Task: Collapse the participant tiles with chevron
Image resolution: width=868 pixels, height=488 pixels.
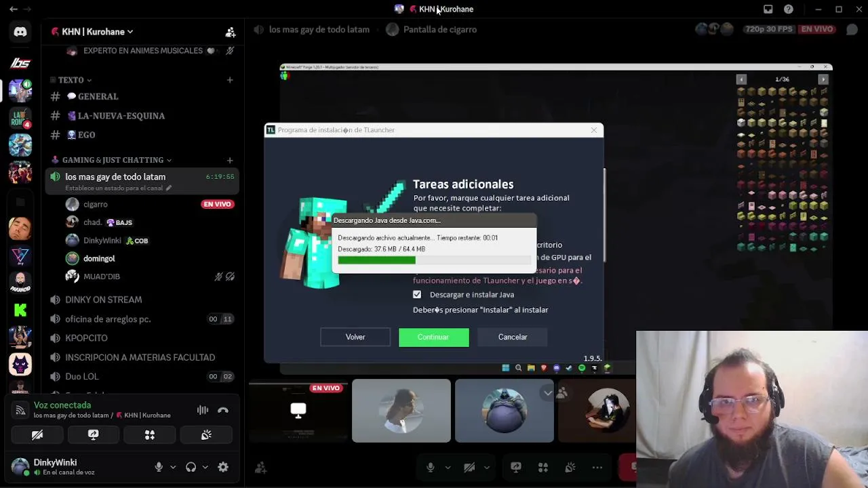Action: tap(548, 392)
